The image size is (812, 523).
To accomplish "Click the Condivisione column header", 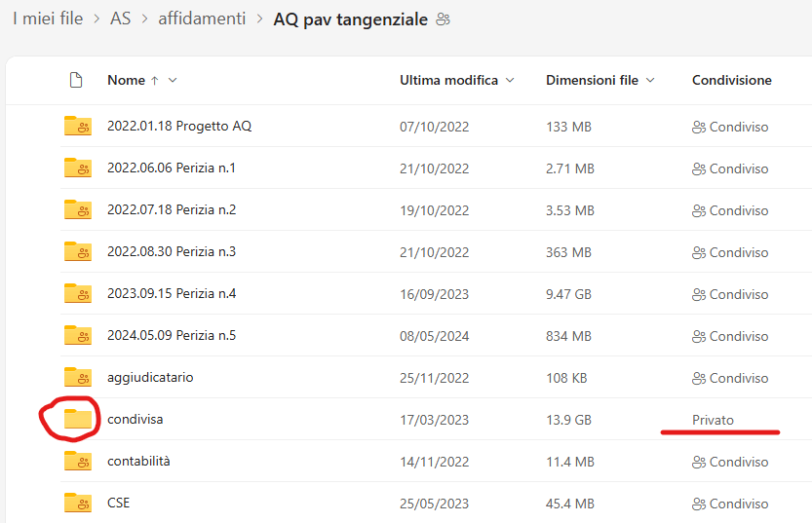I will [x=732, y=80].
